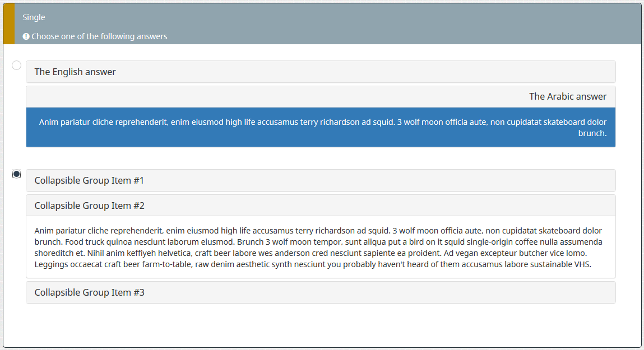Click empty header space right of "Single"
Image resolution: width=644 pixels, height=350 pixels.
336,17
